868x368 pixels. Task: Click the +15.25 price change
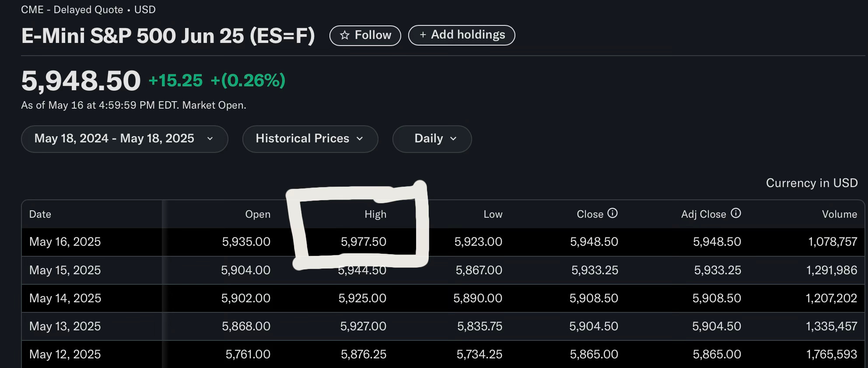coord(175,81)
